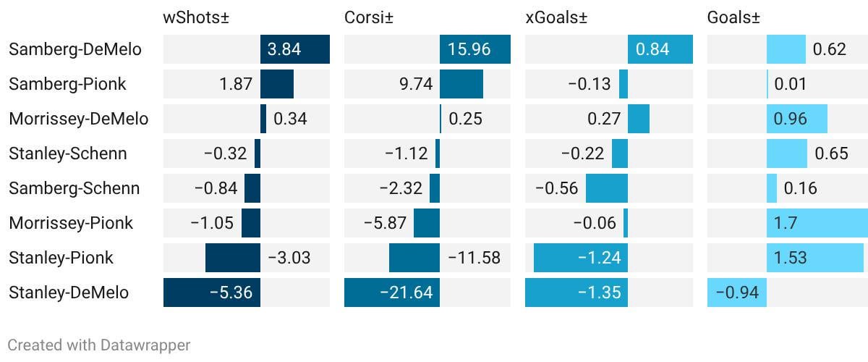
Task: Click the Stanley-DeMelo Corsi bar −21.64
Action: (x=392, y=292)
